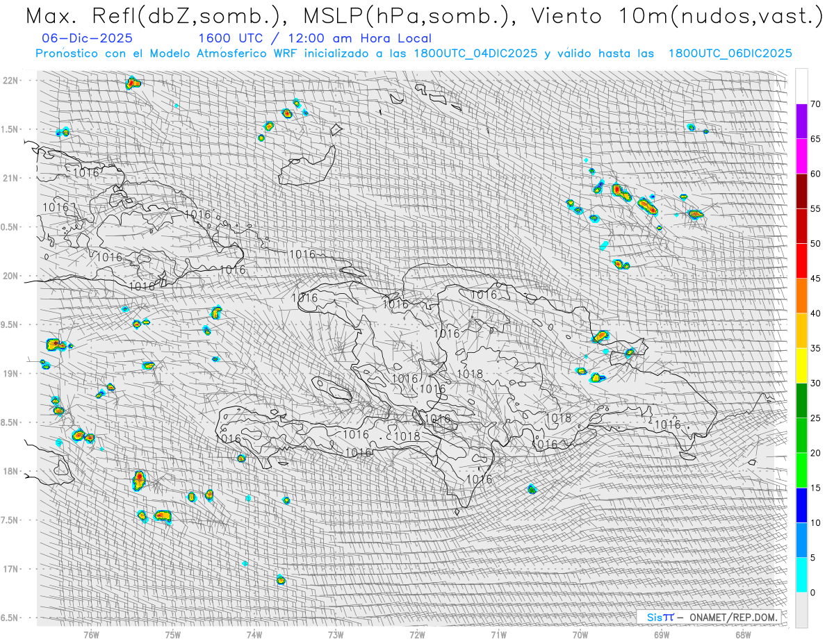The height and width of the screenshot is (644, 834).
Task: Pick the orange 40–45 dBZ legend band
Action: point(801,296)
